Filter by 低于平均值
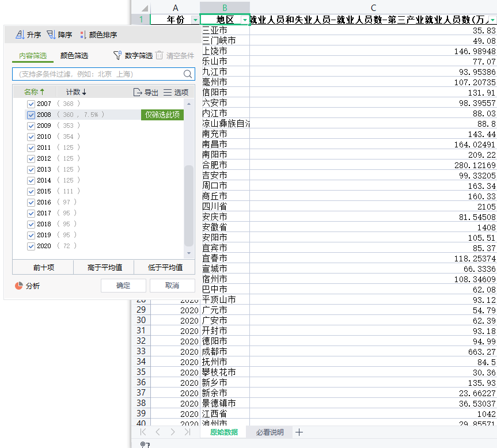Image resolution: width=497 pixels, height=448 pixels. click(x=165, y=267)
